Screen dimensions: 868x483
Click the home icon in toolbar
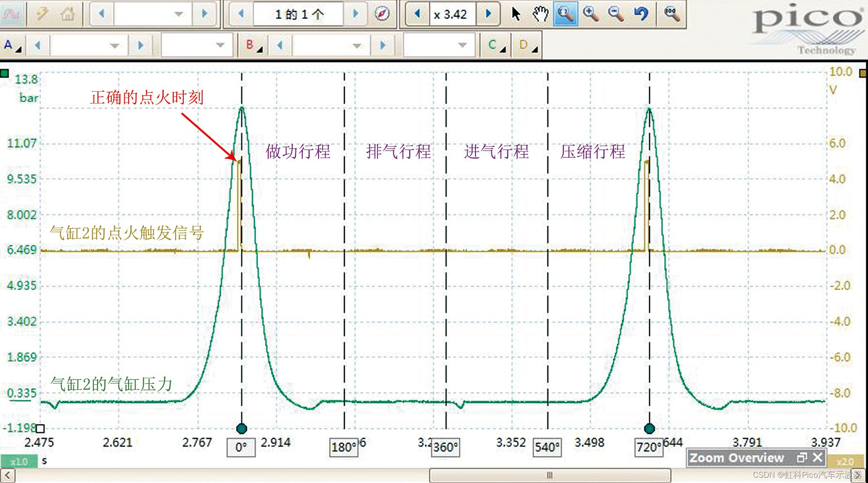coord(67,14)
